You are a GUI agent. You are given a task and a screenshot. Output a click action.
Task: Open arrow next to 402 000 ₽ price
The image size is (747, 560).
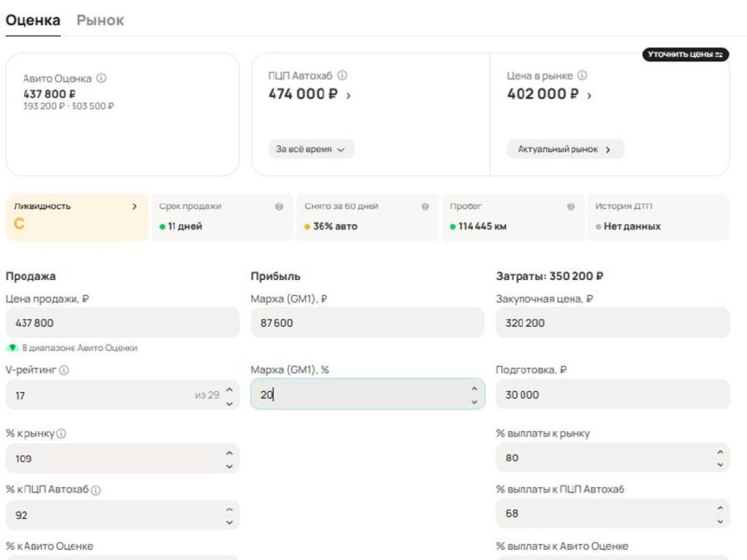pyautogui.click(x=589, y=95)
